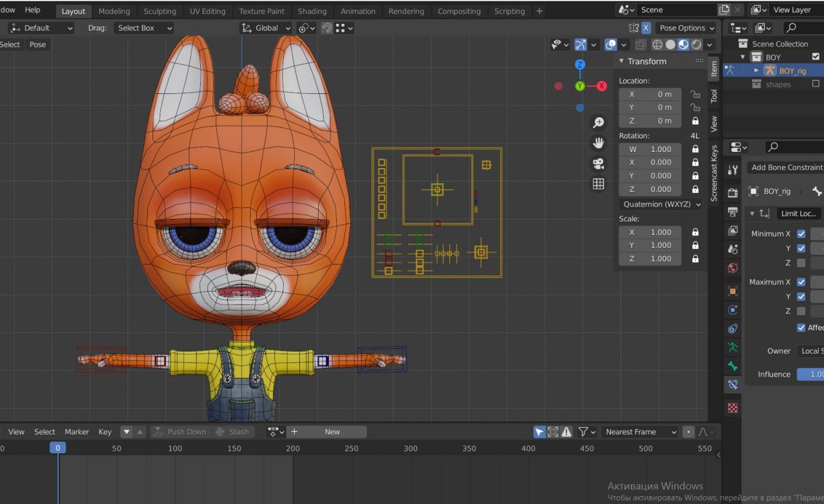Click the zoom view magnifier icon
The image size is (824, 504).
598,122
